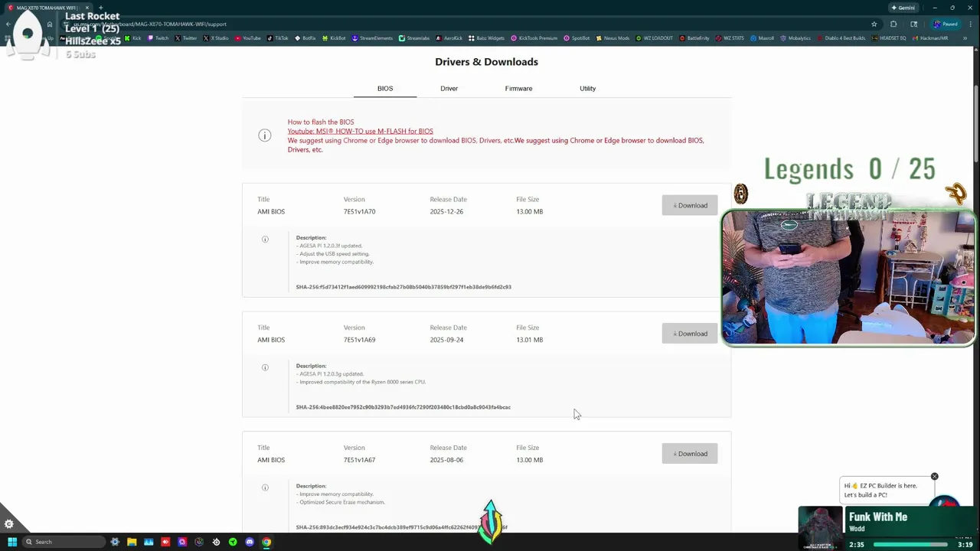Viewport: 980px width, 551px height.
Task: Open the Nexus Mods bookmark
Action: tap(612, 37)
